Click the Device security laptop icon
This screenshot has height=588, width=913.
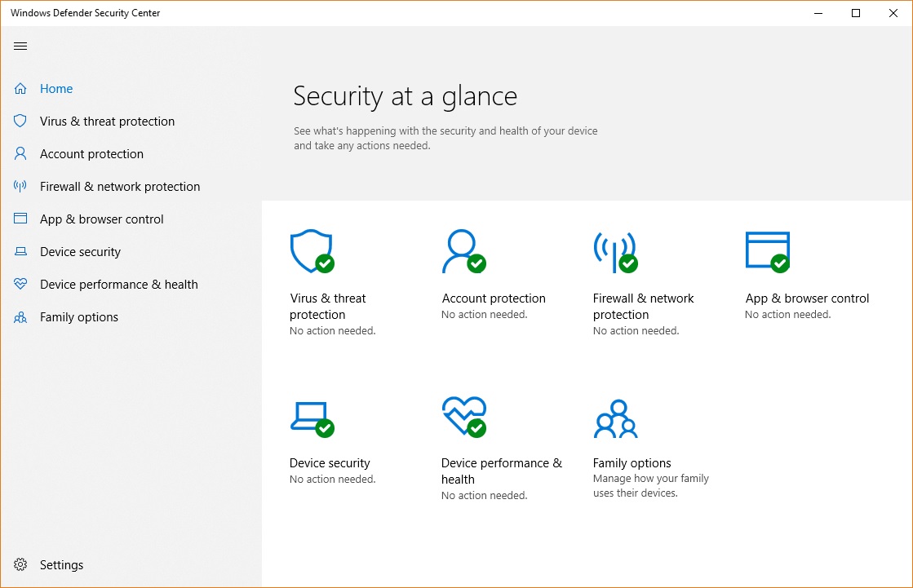(x=311, y=416)
